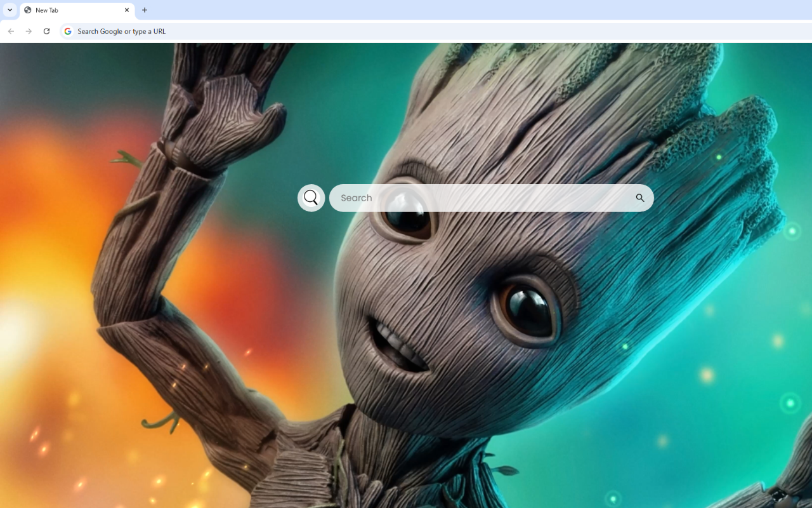The width and height of the screenshot is (812, 508).
Task: Navigate back a page with the left arrow
Action: 11,30
